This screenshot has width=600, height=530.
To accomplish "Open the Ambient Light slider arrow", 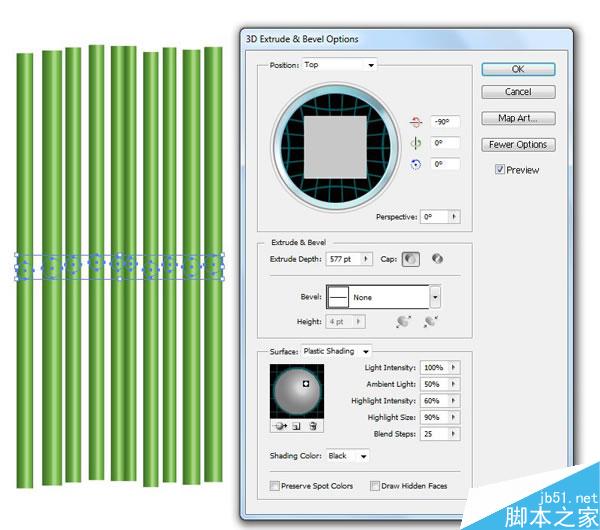I will [454, 384].
